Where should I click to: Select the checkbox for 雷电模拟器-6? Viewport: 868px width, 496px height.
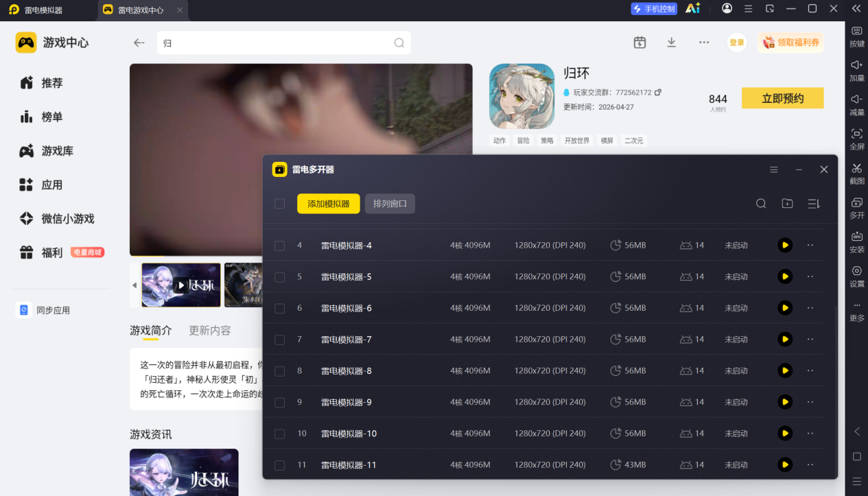pyautogui.click(x=279, y=309)
